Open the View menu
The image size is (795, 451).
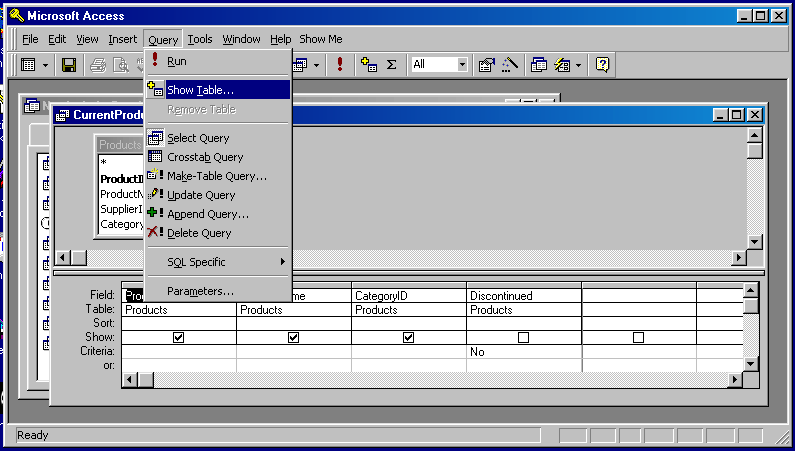[87, 39]
